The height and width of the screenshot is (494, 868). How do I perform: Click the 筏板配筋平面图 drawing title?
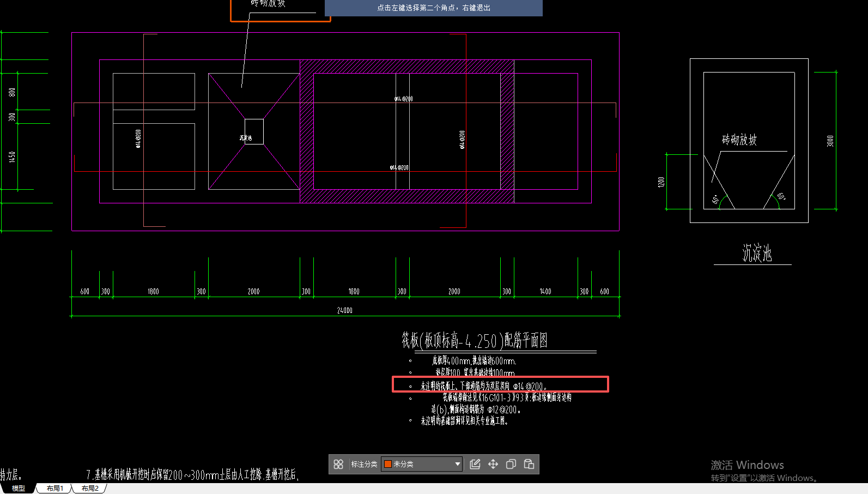[475, 340]
